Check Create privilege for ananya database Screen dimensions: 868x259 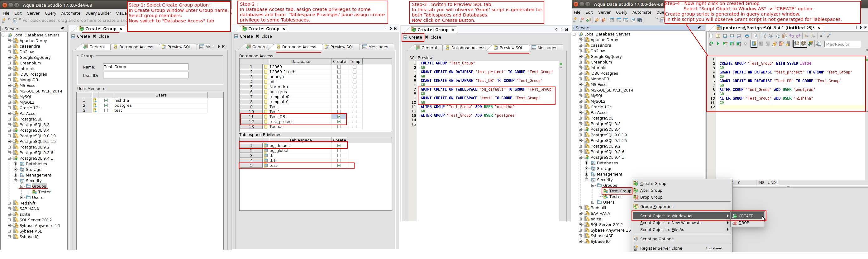coord(339,77)
